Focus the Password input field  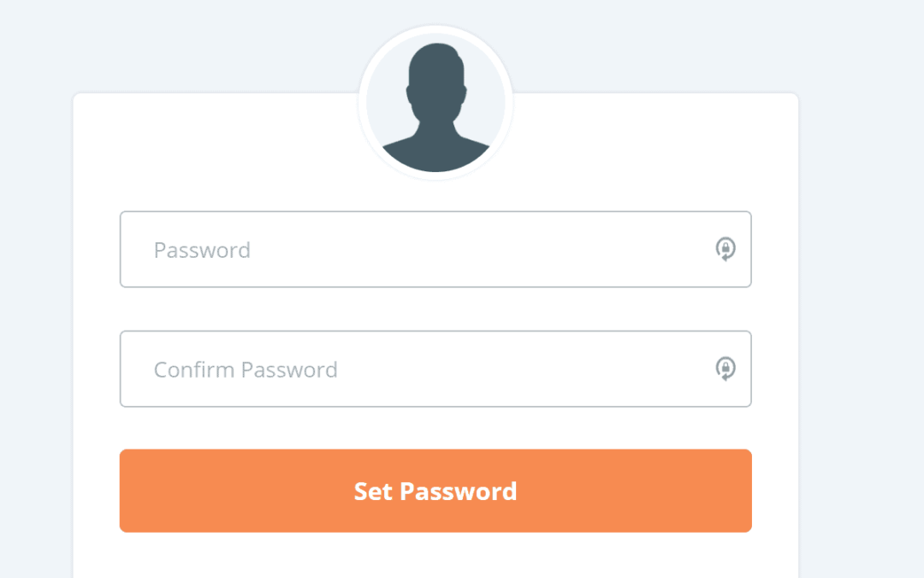[435, 249]
